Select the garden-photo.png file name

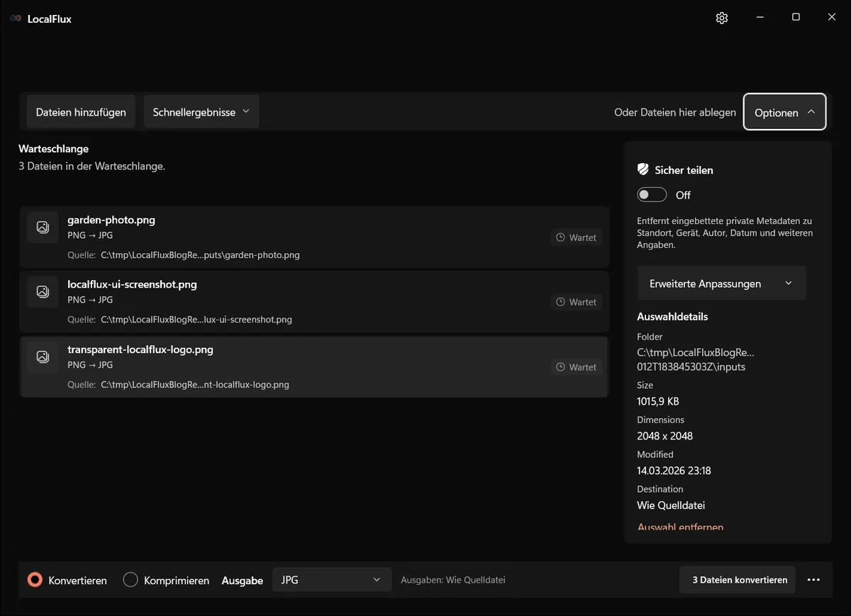point(111,220)
